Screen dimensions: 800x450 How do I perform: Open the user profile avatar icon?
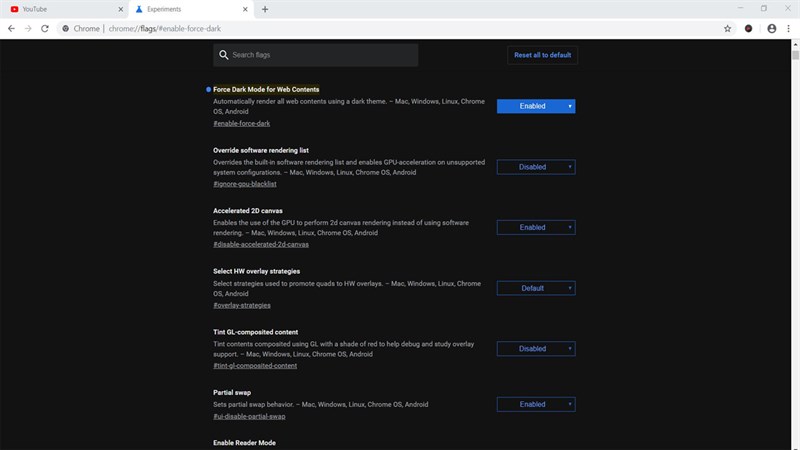click(x=771, y=29)
